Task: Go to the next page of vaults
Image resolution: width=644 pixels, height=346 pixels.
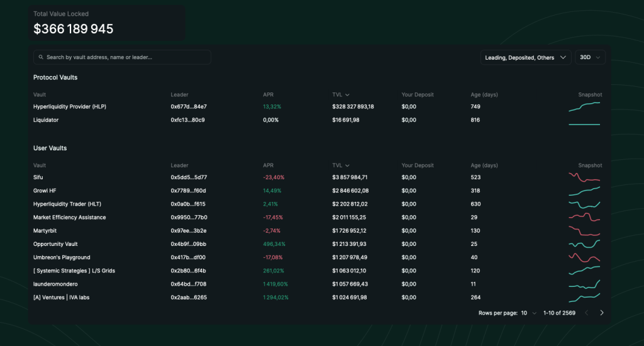Action: [602, 313]
